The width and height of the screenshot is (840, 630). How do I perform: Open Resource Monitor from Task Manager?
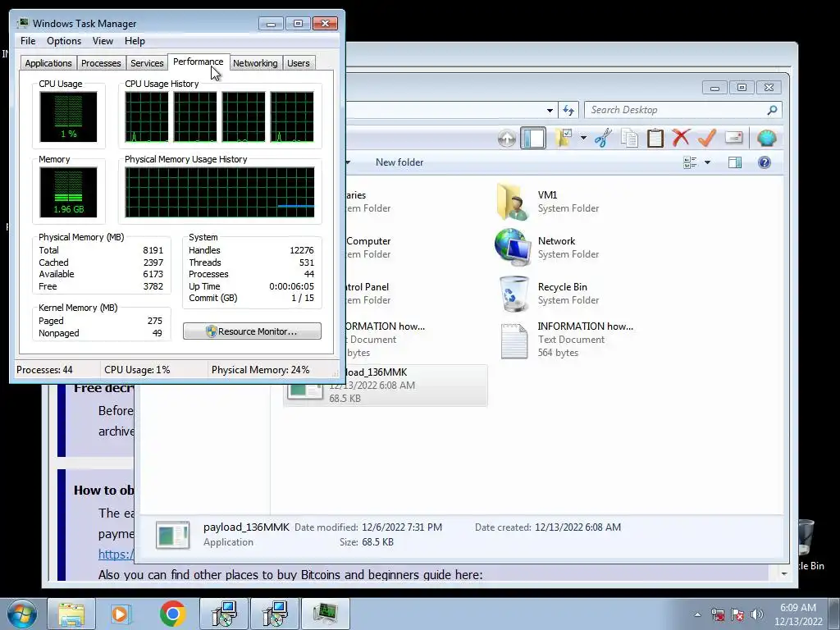252,331
